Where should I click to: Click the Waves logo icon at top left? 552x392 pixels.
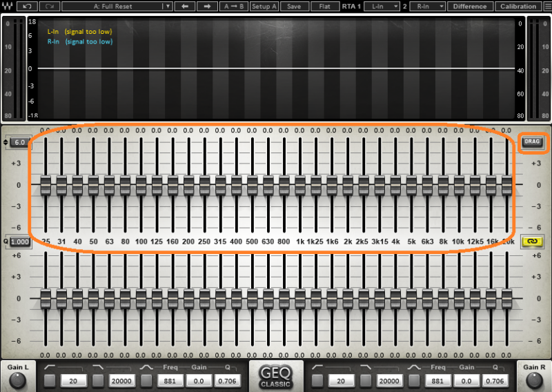click(x=7, y=6)
